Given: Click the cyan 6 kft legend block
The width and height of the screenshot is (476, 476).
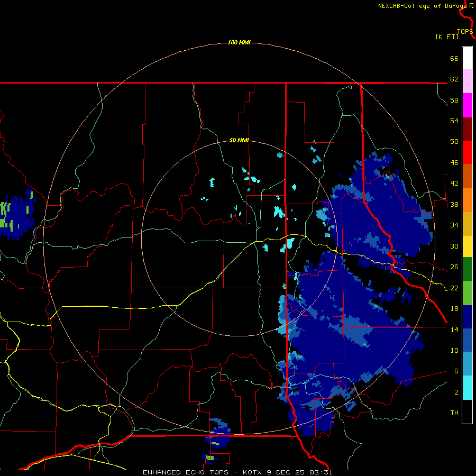Looking at the screenshot, I should tap(467, 387).
